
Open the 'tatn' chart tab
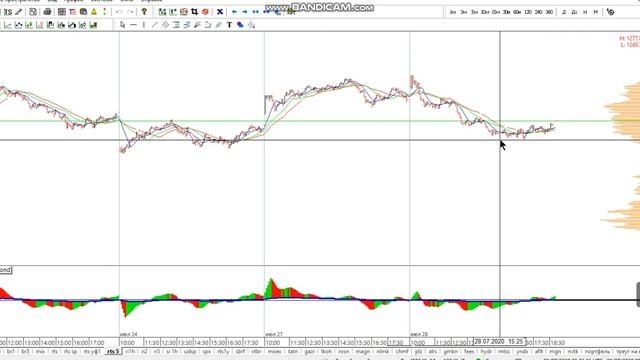click(x=293, y=351)
